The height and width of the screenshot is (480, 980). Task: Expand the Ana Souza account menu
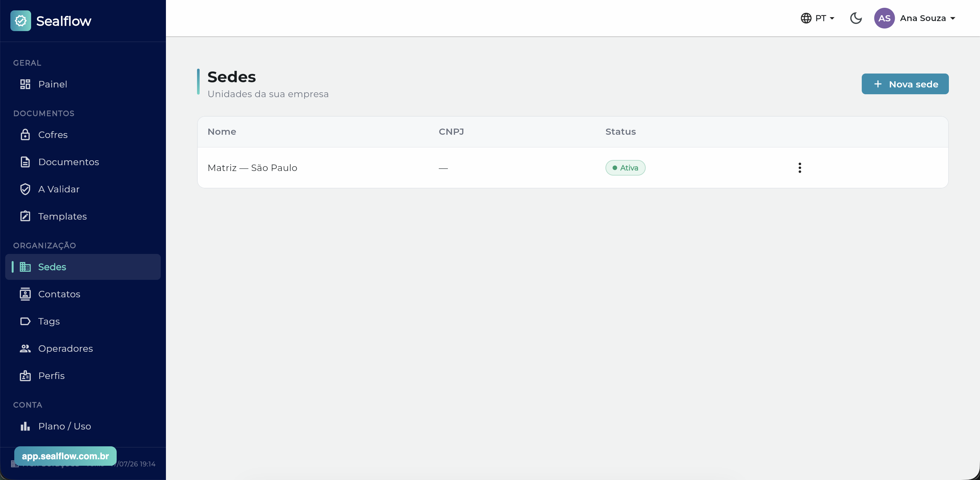[x=928, y=18]
